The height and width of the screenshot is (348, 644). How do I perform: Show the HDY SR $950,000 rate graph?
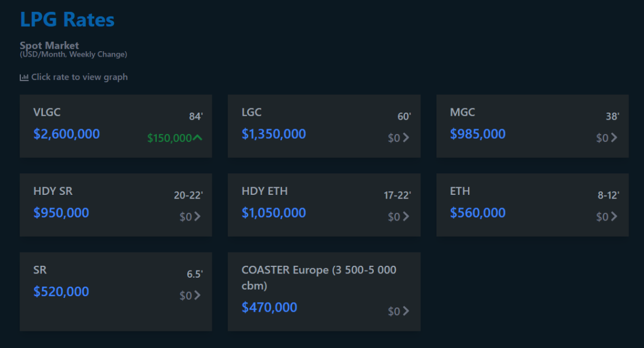pyautogui.click(x=61, y=213)
